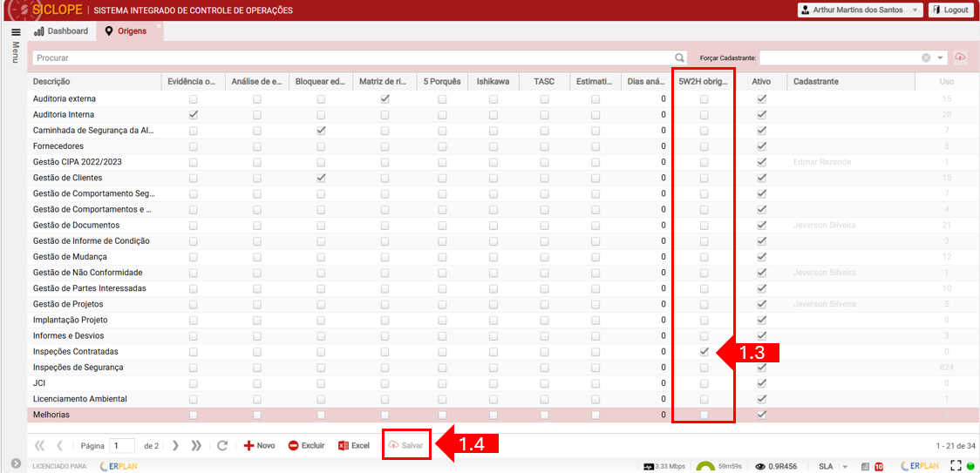980x473 pixels.
Task: Export the grid with the Excel button
Action: [x=354, y=445]
